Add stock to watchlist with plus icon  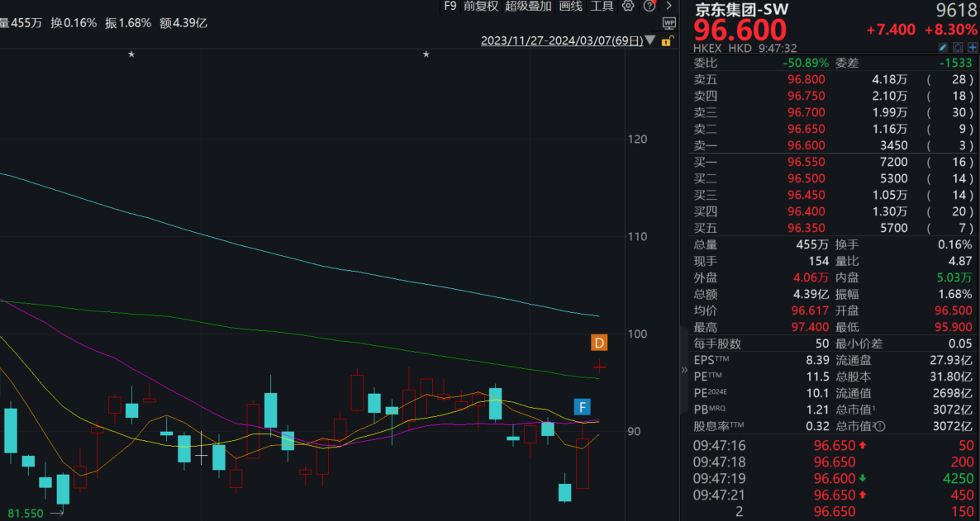click(973, 48)
